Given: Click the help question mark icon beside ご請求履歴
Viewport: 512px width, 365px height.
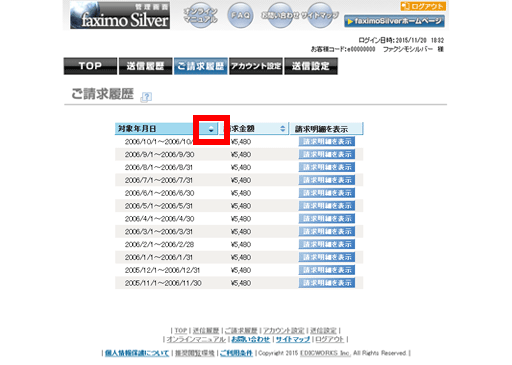Looking at the screenshot, I should 146,97.
